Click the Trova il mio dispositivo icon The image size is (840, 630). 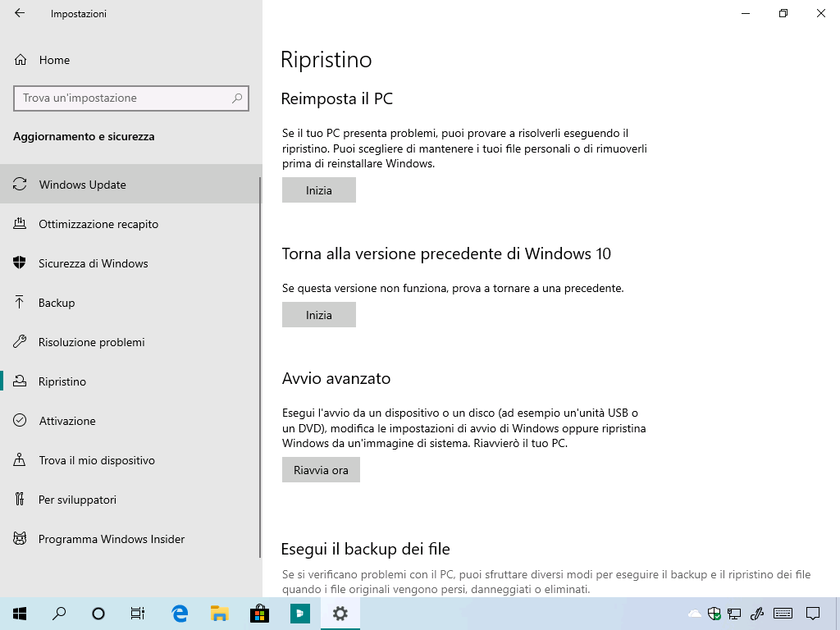(x=20, y=459)
